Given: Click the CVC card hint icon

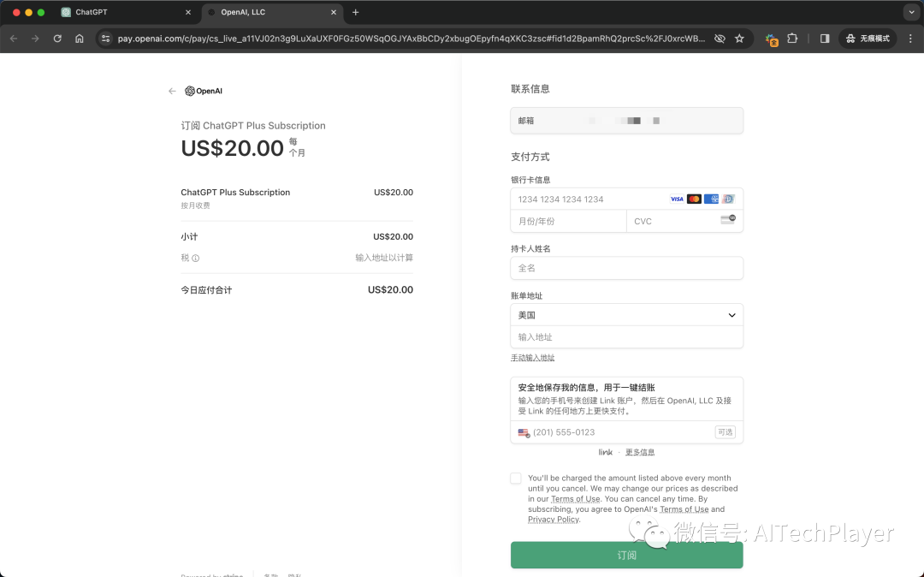Looking at the screenshot, I should click(728, 219).
